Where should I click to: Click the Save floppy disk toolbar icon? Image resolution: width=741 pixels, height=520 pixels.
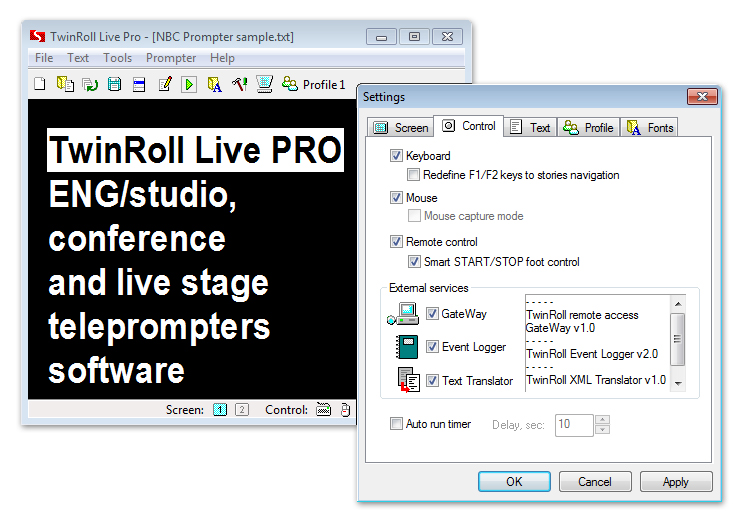coord(115,85)
